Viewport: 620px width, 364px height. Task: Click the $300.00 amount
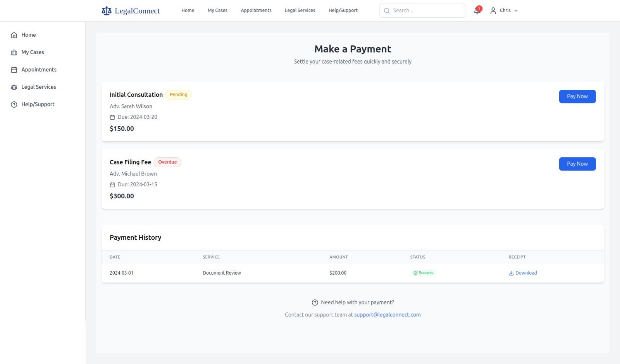[122, 196]
